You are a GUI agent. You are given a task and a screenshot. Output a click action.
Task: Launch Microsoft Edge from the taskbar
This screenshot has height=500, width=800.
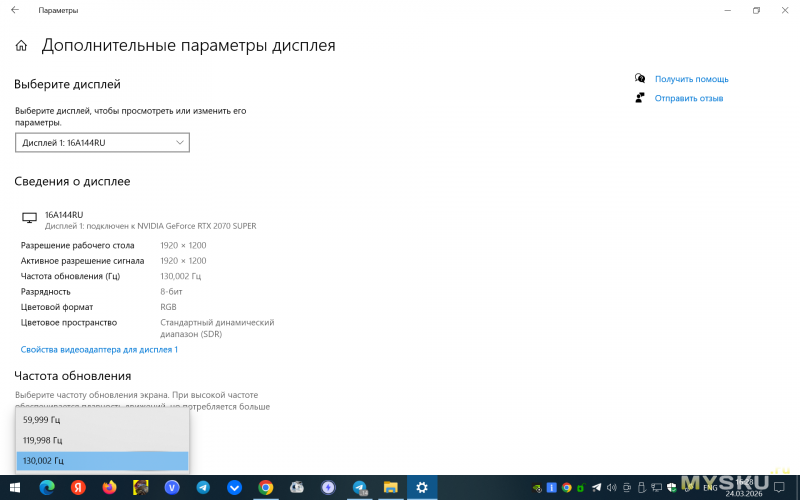[47, 487]
